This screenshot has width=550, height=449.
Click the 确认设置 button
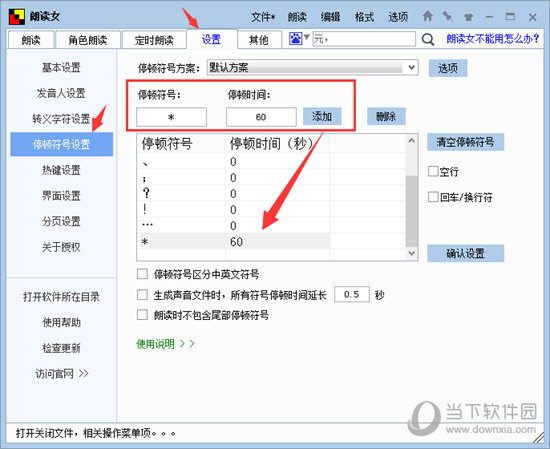pos(465,253)
